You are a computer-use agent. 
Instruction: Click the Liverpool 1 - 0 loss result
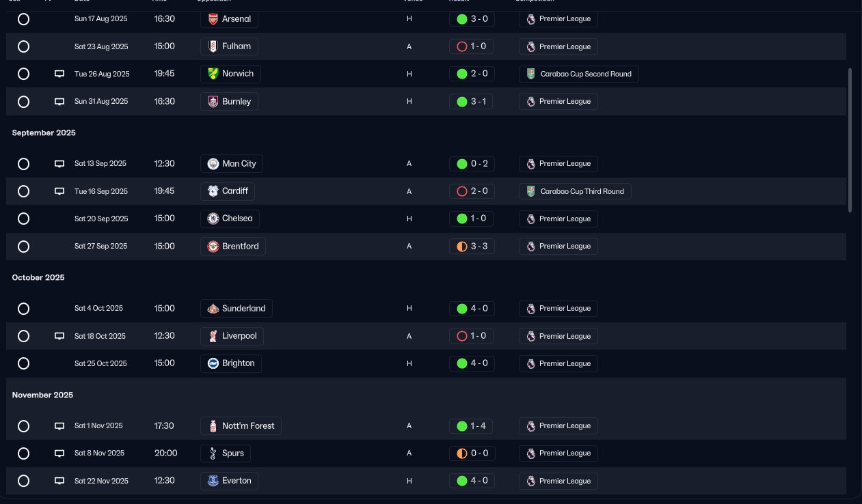point(471,336)
